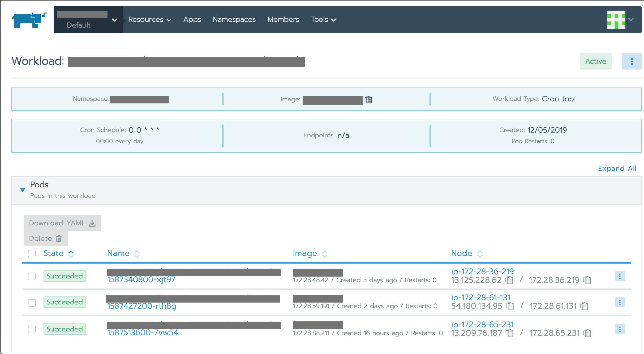
Task: Click the Rancher cow logo
Action: click(x=29, y=20)
